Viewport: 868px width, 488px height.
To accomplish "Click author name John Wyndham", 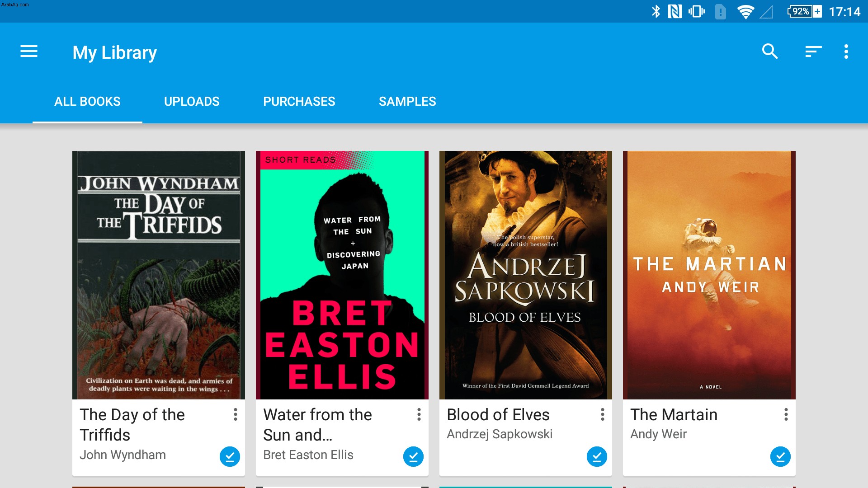I will point(123,455).
